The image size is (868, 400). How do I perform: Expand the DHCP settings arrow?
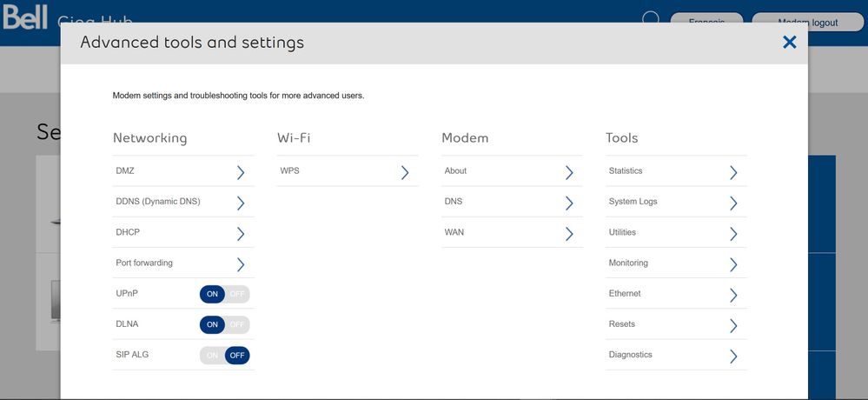pyautogui.click(x=241, y=233)
